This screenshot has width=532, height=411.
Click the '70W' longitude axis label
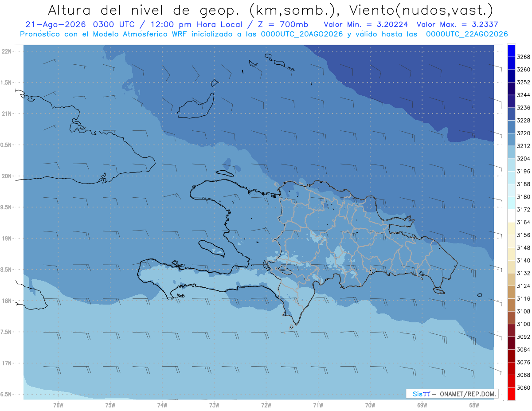click(x=370, y=405)
